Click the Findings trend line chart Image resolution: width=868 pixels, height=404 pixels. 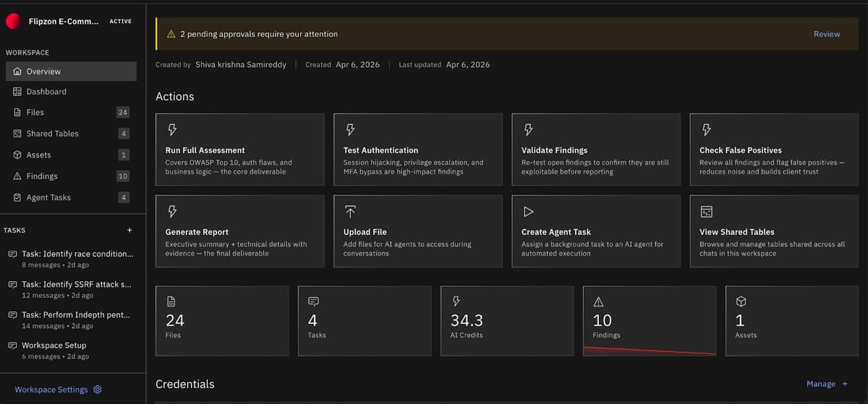[650, 351]
